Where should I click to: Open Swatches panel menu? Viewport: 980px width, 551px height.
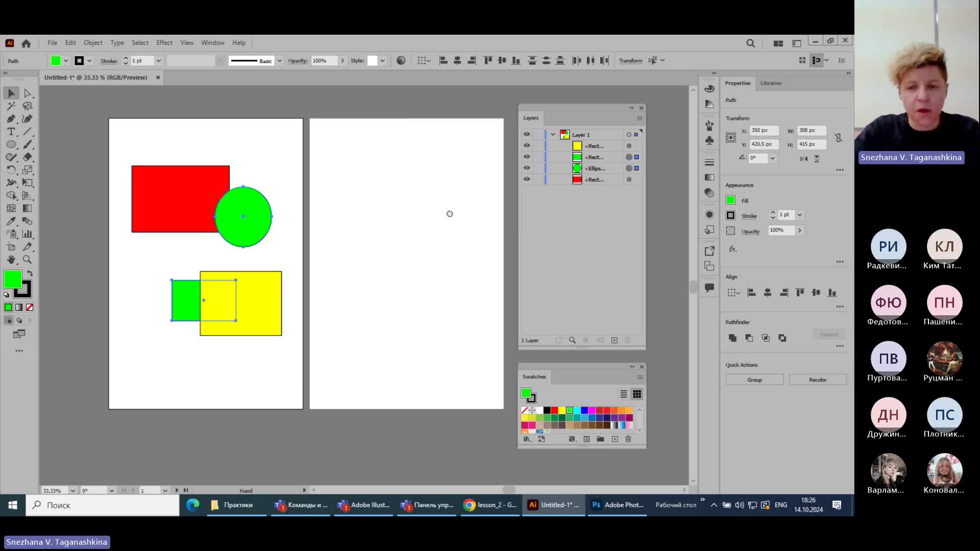click(x=640, y=377)
